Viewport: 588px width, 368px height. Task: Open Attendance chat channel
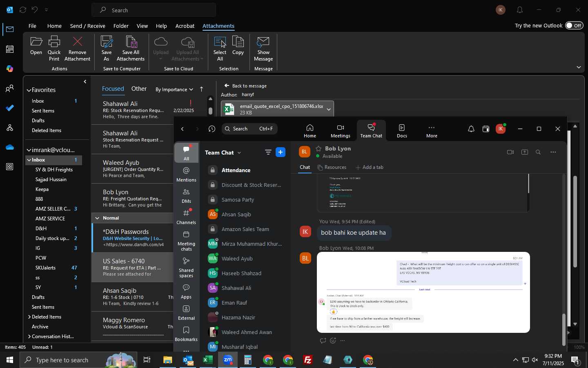(245, 170)
